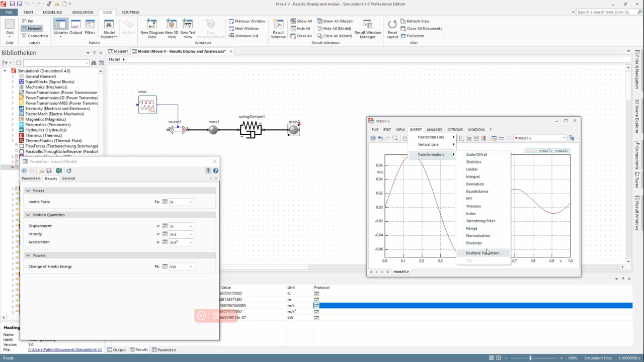Click Show All in Result Windows group
Viewport: 644px width, 362px height.
301,21
